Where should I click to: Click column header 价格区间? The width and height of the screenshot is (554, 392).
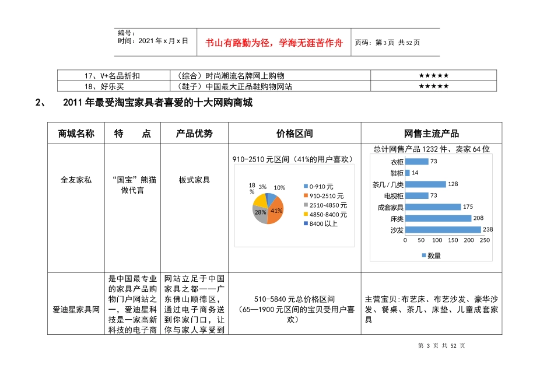(294, 134)
